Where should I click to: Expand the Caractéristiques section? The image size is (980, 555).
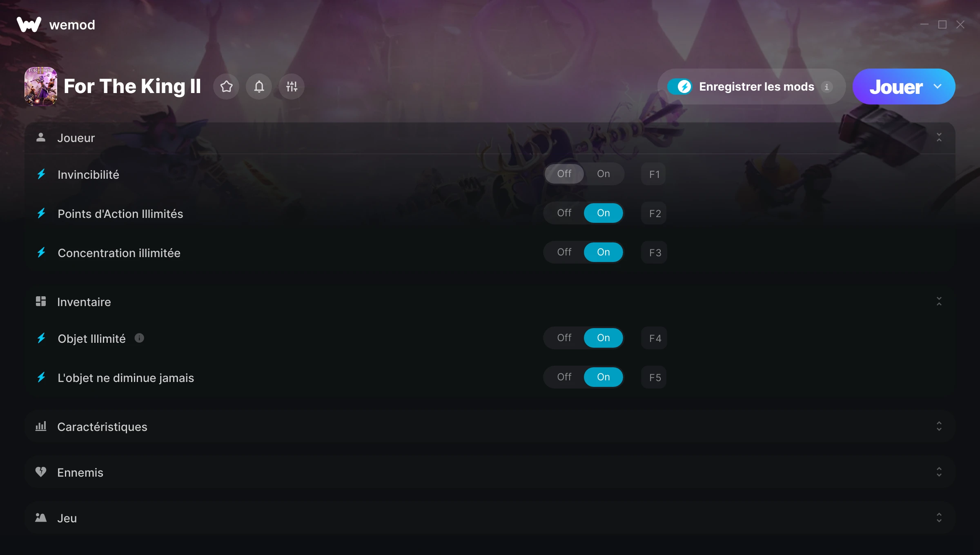pos(939,426)
